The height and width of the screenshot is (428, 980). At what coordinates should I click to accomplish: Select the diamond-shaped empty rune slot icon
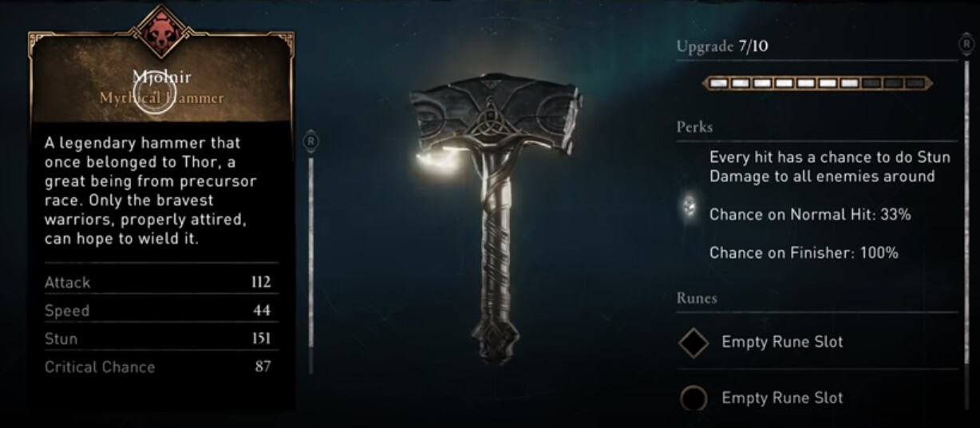[694, 343]
